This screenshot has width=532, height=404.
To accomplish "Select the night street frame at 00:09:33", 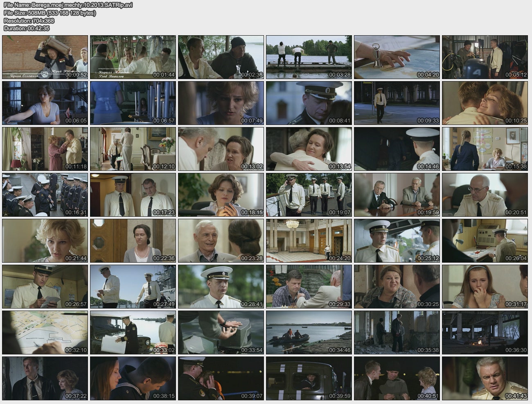I will coord(397,103).
